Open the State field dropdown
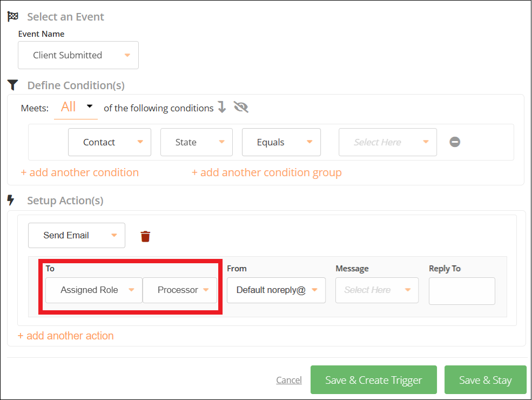532x400 pixels. coord(197,142)
